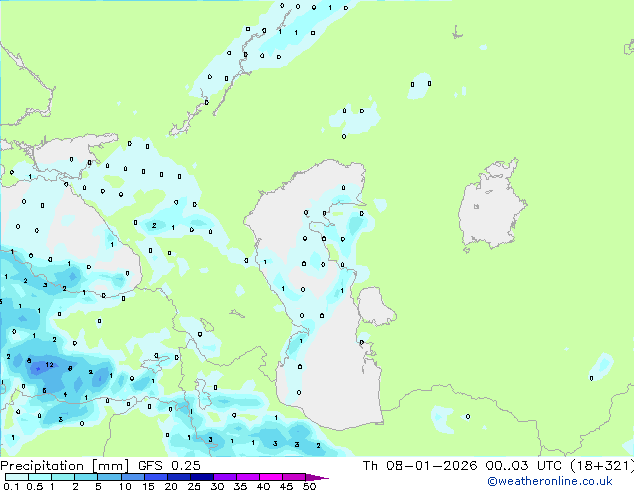
Task: Click the 0.5–1 mm legend swatch
Action: tap(40, 477)
